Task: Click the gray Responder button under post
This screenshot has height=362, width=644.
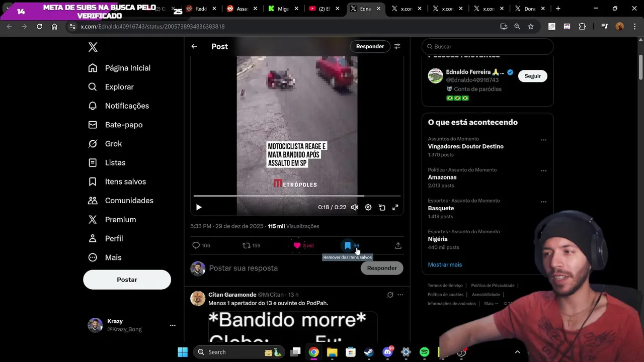Action: tap(382, 268)
